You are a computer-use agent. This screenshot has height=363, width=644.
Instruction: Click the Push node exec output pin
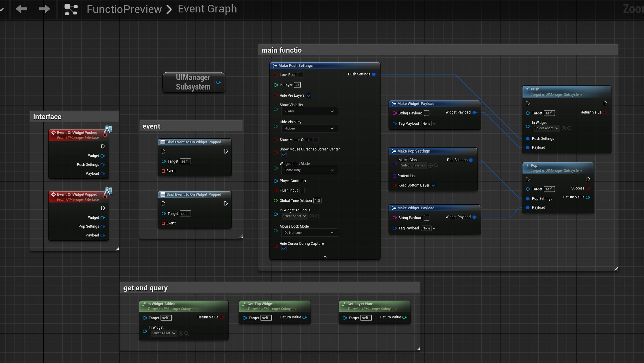point(605,103)
